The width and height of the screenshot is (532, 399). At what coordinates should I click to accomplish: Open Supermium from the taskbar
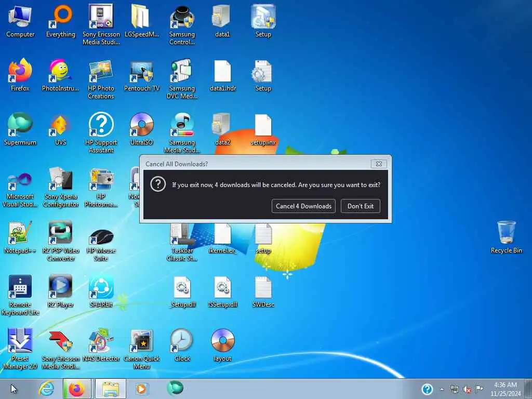click(175, 388)
